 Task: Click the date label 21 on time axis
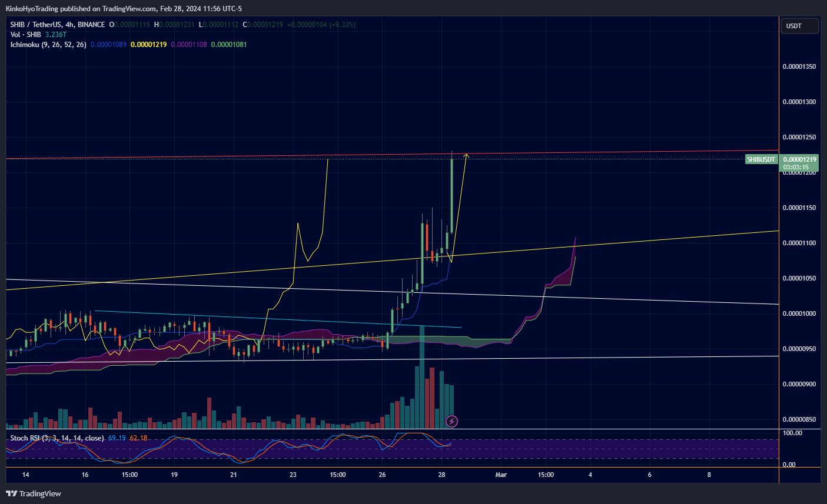coord(234,475)
